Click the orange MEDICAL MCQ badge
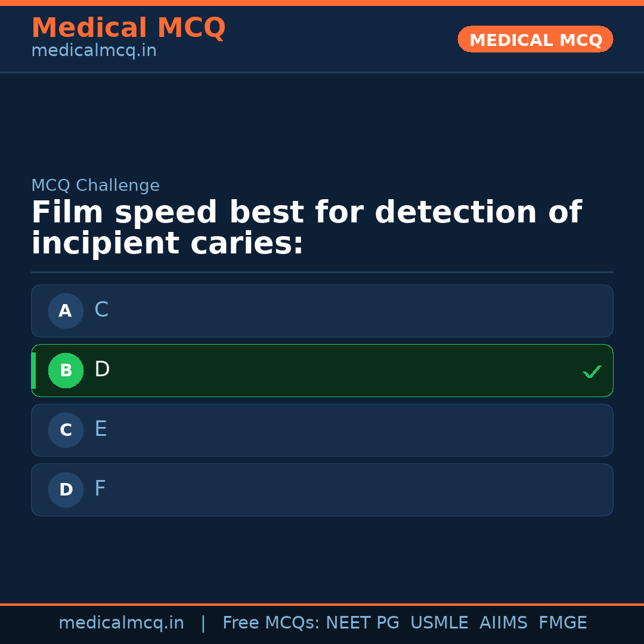This screenshot has height=644, width=644. pos(535,39)
